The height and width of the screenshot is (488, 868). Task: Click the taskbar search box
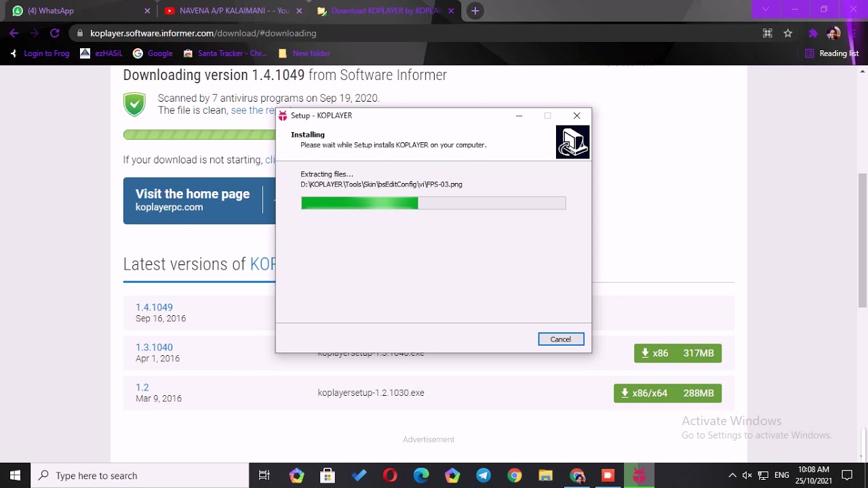tap(140, 475)
